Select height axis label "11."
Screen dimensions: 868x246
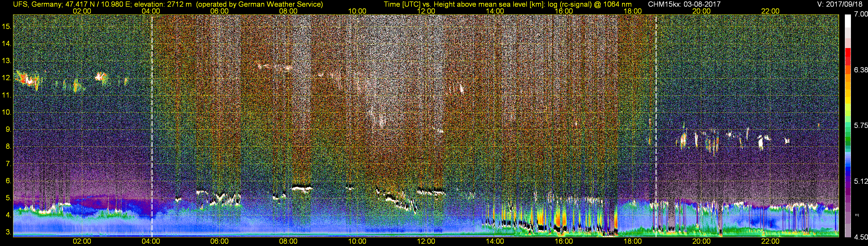[7, 96]
